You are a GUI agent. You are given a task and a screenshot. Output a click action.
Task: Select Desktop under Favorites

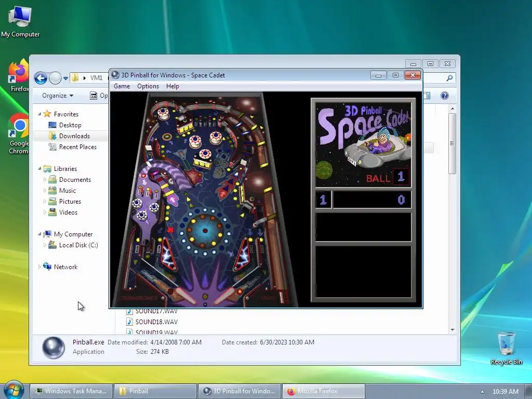[x=70, y=125]
